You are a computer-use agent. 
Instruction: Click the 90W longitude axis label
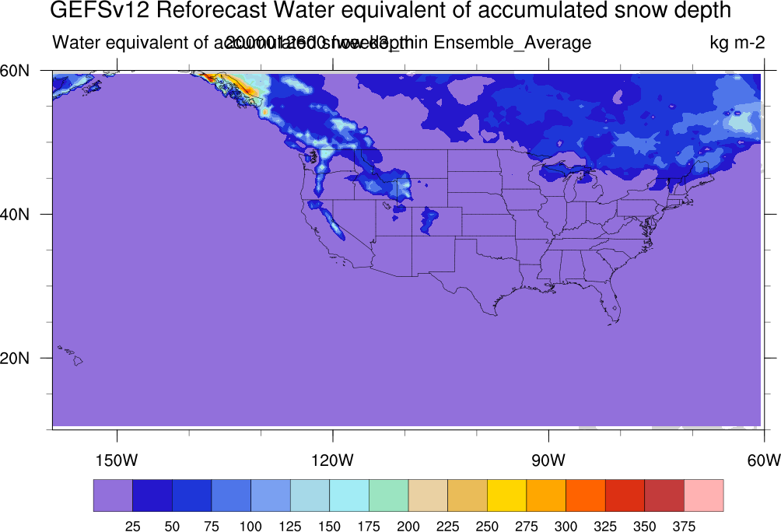548,460
